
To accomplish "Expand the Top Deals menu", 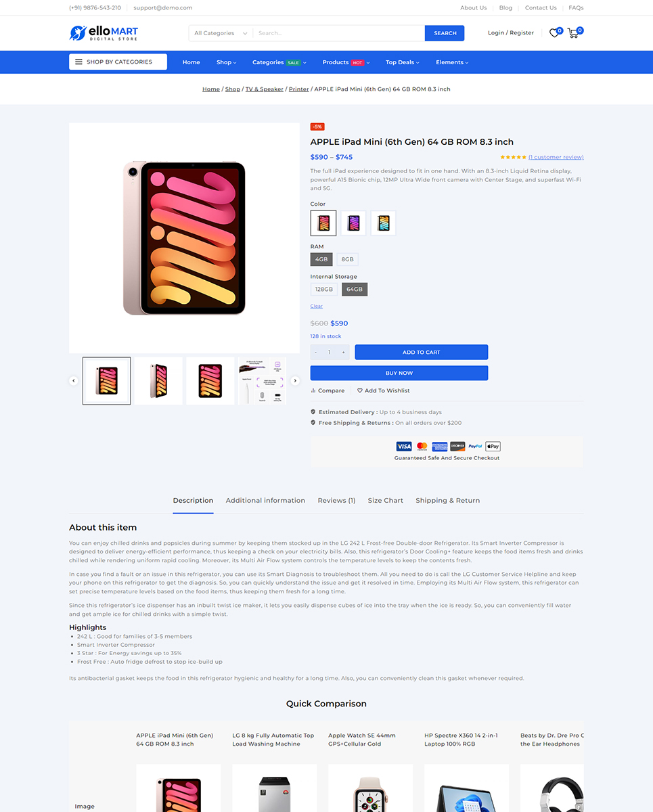I will [x=403, y=62].
